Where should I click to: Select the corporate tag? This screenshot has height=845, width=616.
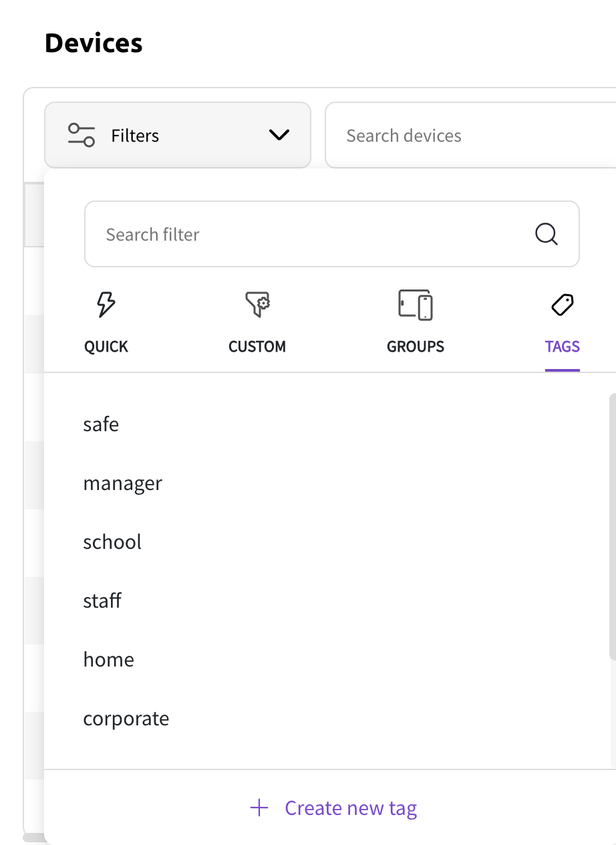pos(126,718)
